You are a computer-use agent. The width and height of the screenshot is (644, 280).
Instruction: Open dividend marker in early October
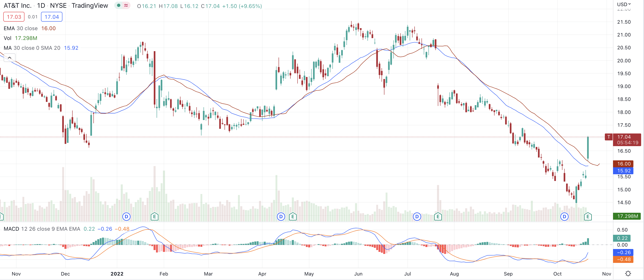564,217
